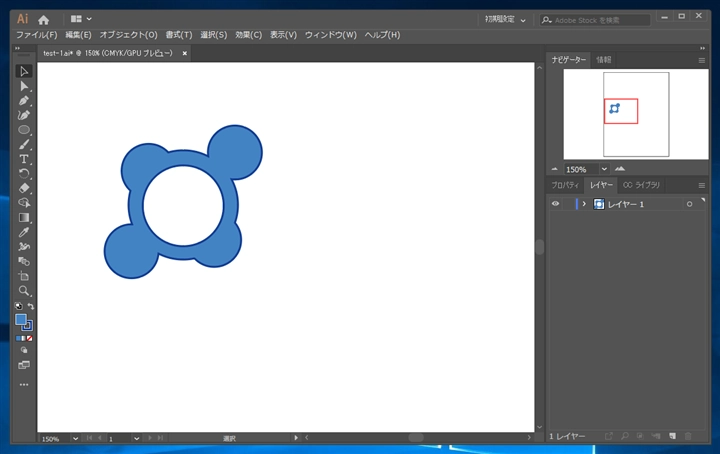720x454 pixels.
Task: Create a new layer
Action: (673, 436)
